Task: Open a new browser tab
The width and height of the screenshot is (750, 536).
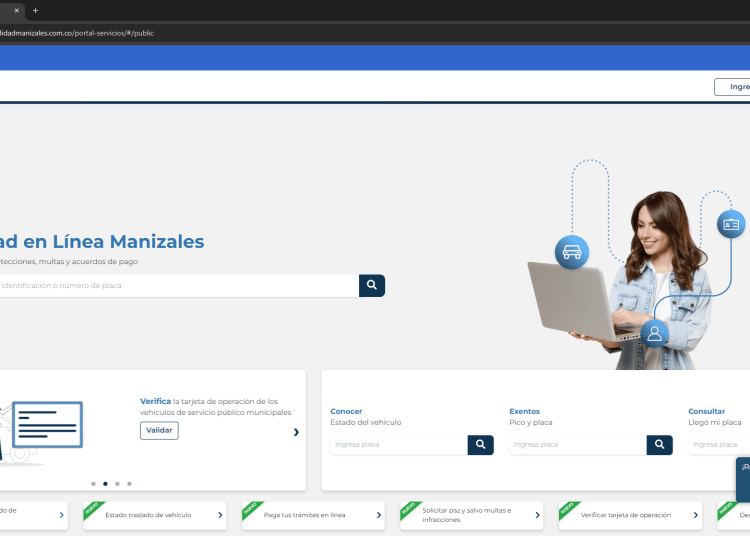Action: pos(35,10)
